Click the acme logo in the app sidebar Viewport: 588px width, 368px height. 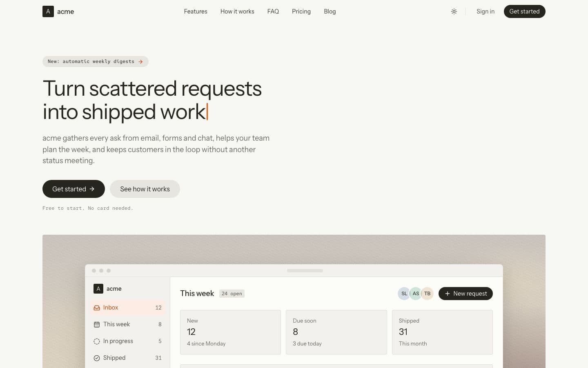(x=107, y=289)
